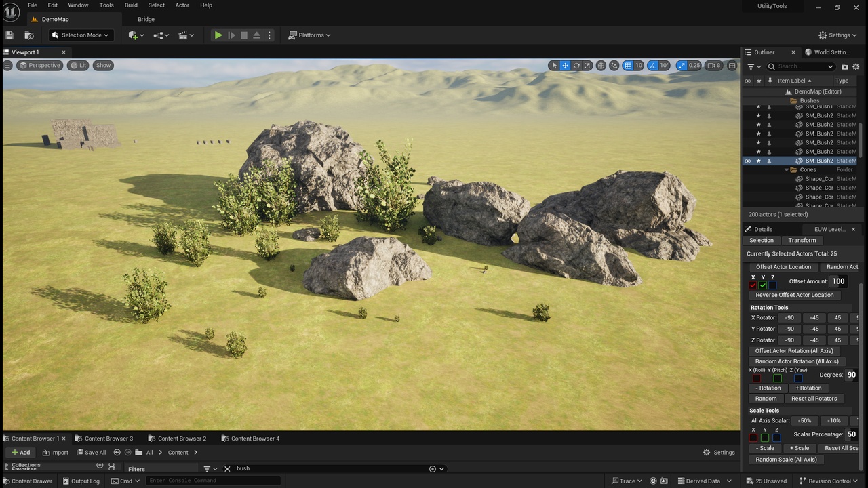Toggle X axis checkbox beside Offset Amount
Viewport: 868px width, 488px height.
pos(753,285)
